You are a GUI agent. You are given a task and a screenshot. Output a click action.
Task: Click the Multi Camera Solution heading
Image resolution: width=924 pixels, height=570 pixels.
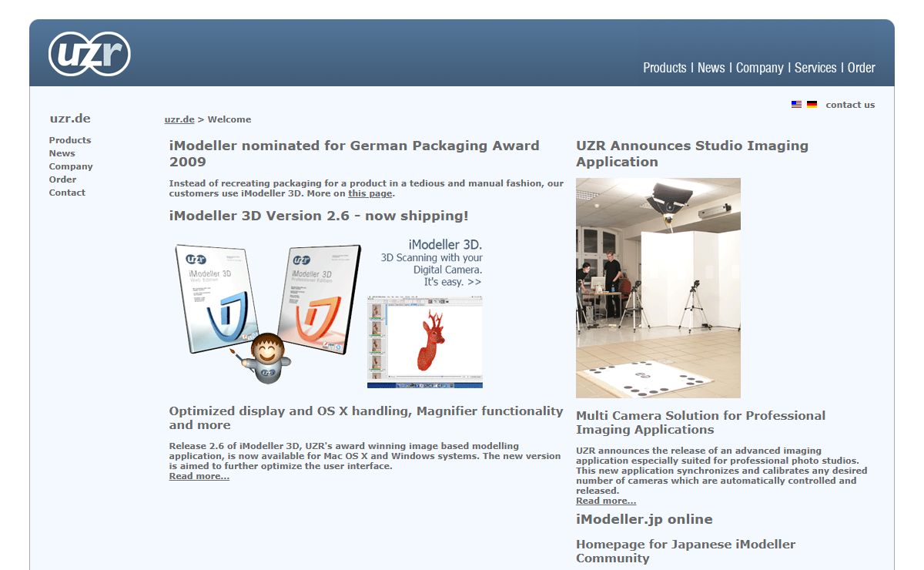(x=701, y=422)
